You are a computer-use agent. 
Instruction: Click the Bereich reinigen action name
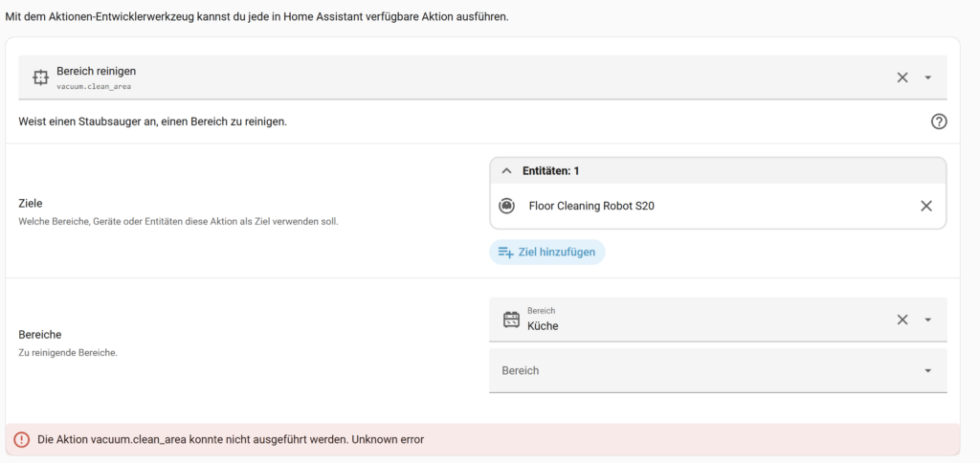(x=97, y=71)
